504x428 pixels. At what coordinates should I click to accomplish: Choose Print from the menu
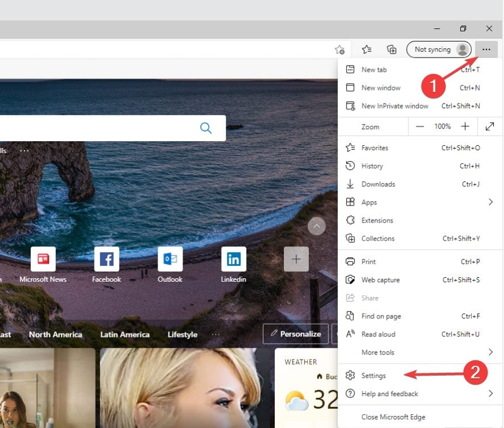[419, 262]
